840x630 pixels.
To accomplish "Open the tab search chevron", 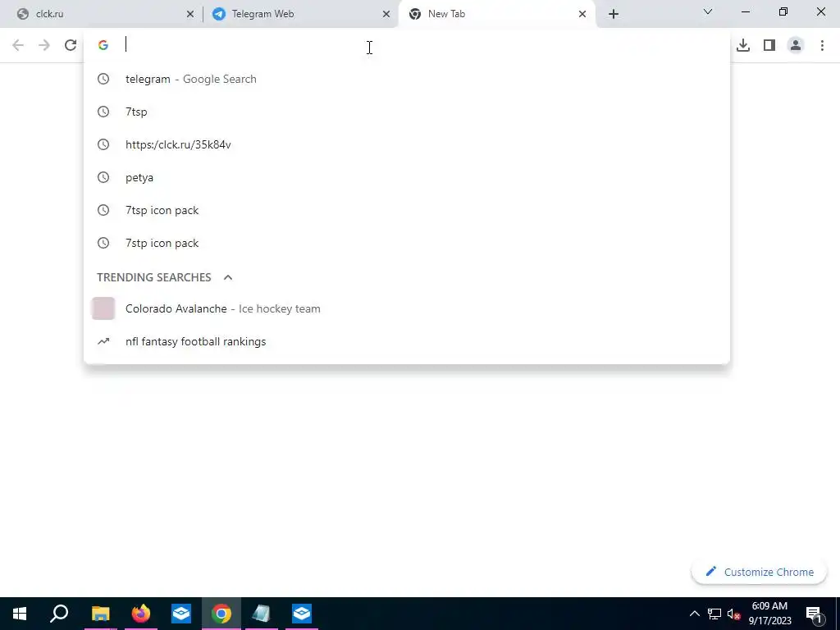I will coord(708,11).
